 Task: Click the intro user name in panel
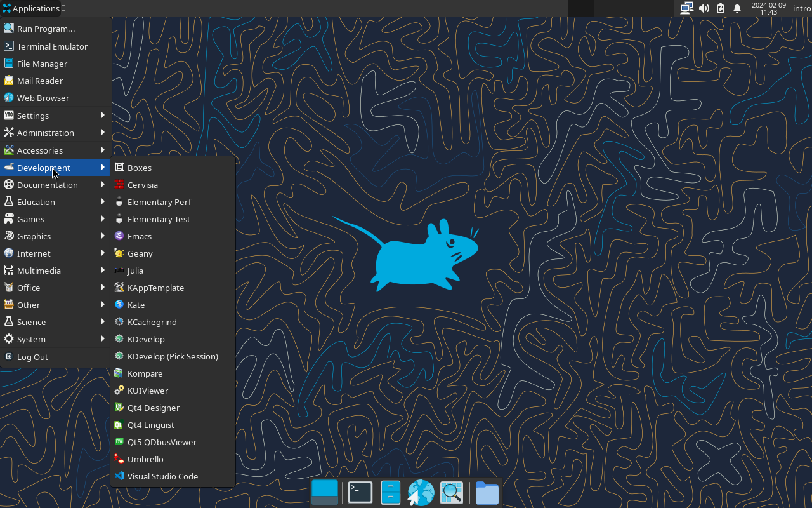tap(801, 8)
